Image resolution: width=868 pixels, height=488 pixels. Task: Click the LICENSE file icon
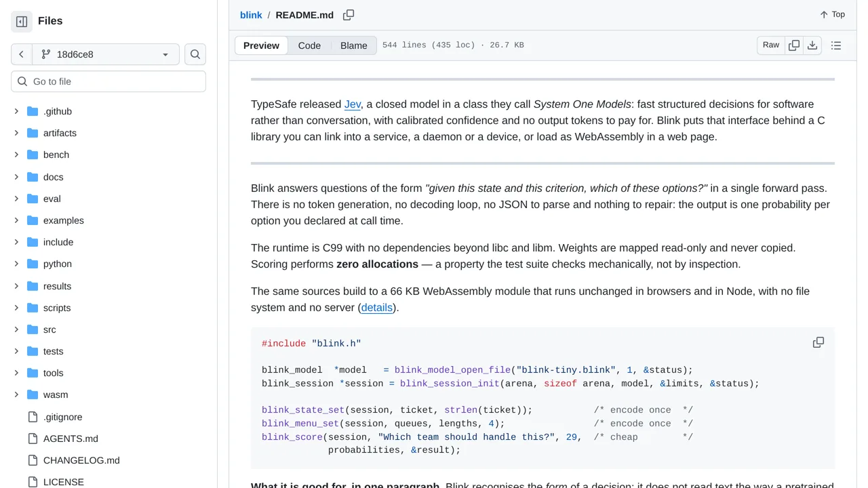click(33, 482)
